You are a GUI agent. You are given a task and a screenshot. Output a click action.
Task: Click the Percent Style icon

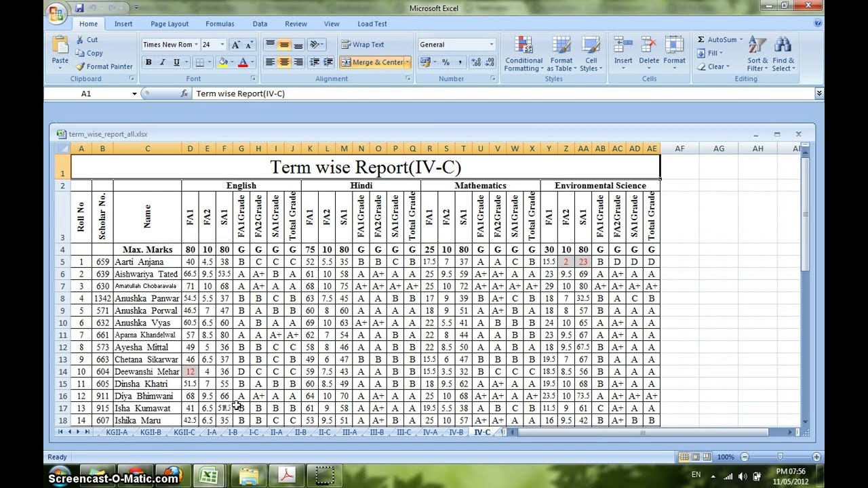coord(446,62)
